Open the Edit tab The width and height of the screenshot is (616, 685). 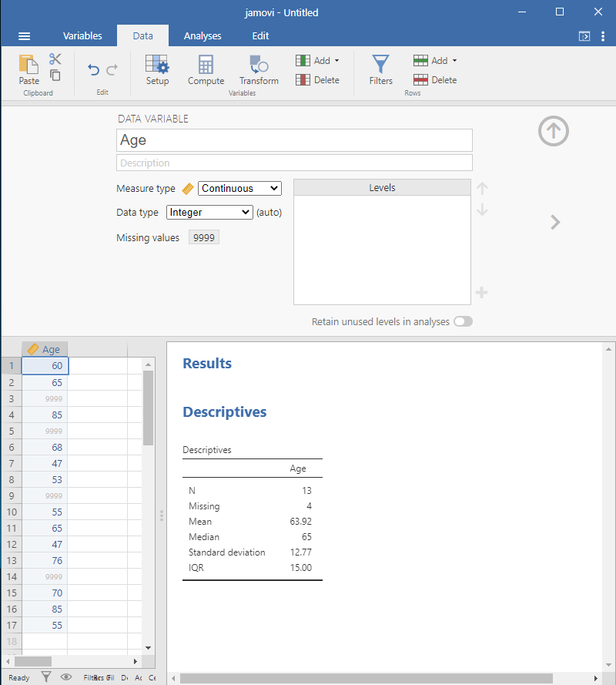point(260,35)
